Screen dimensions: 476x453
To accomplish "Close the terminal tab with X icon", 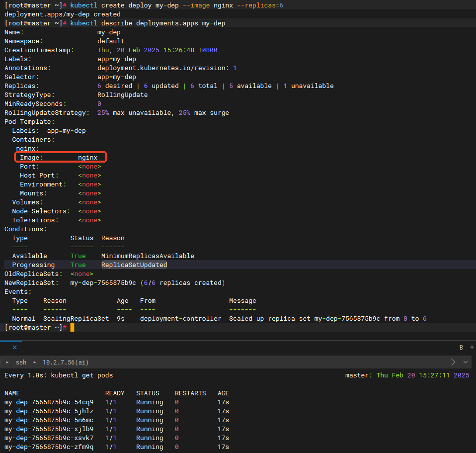I will point(14,347).
